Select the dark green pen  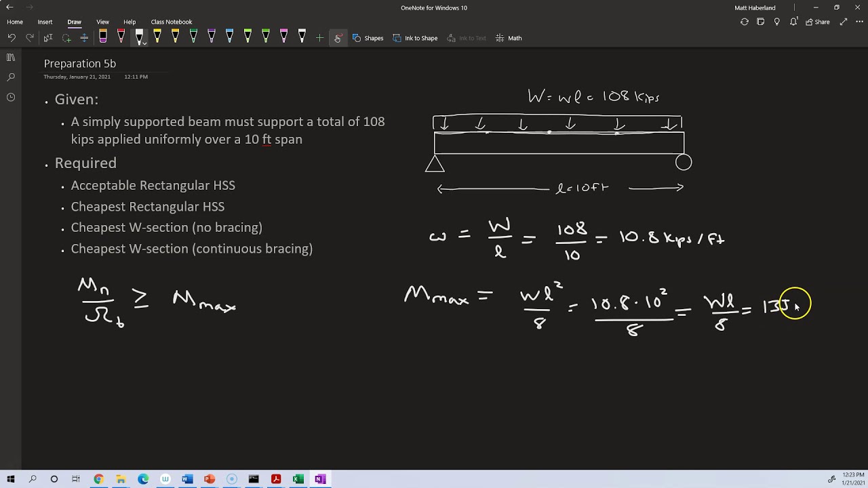point(193,37)
